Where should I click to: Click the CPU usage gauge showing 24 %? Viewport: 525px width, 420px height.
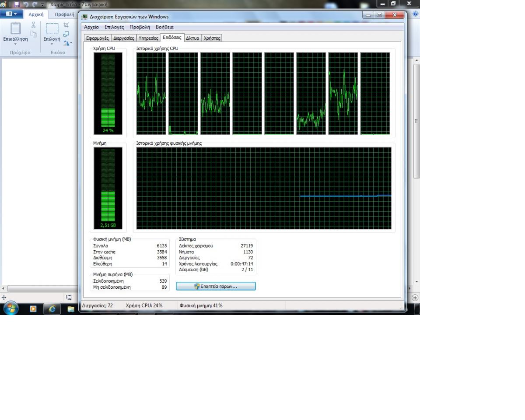pyautogui.click(x=108, y=94)
